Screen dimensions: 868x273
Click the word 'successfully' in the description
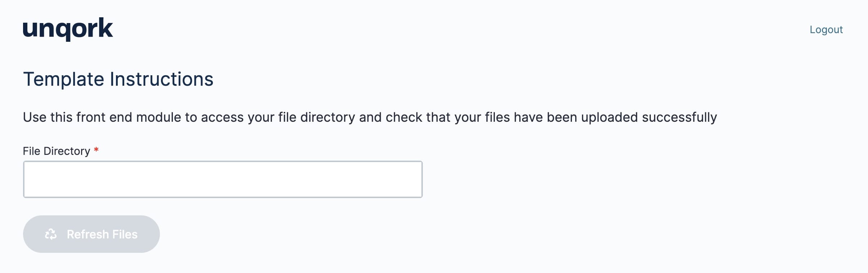680,117
